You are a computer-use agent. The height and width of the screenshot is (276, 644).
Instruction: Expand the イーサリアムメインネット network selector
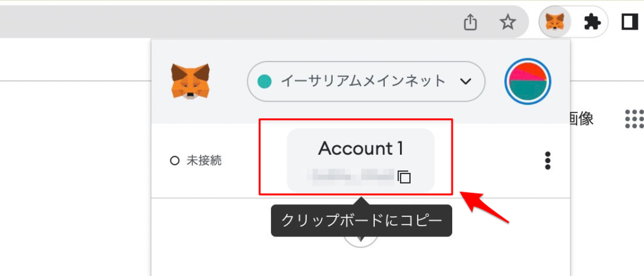click(x=366, y=81)
